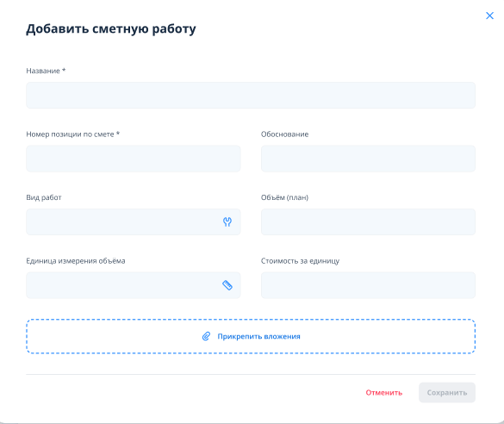Click the Сохранить button

(x=447, y=392)
